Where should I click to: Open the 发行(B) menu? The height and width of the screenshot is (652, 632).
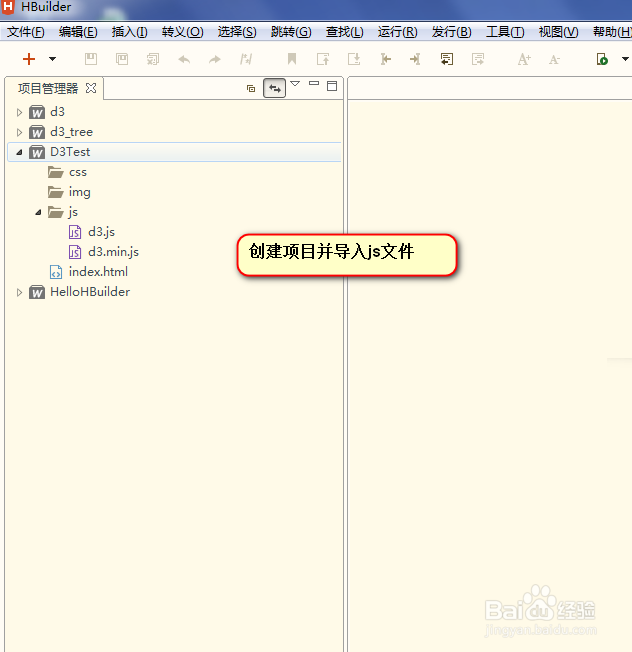(x=452, y=32)
